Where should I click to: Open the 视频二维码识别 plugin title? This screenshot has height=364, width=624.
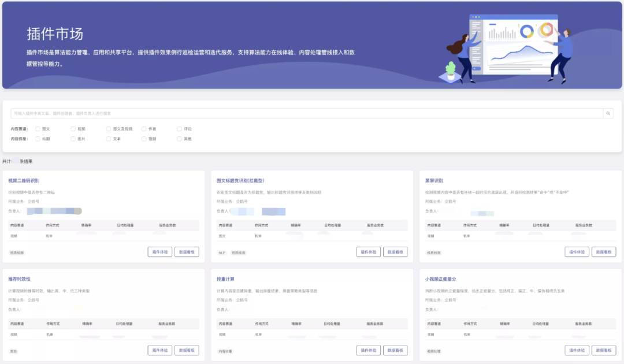[24, 181]
